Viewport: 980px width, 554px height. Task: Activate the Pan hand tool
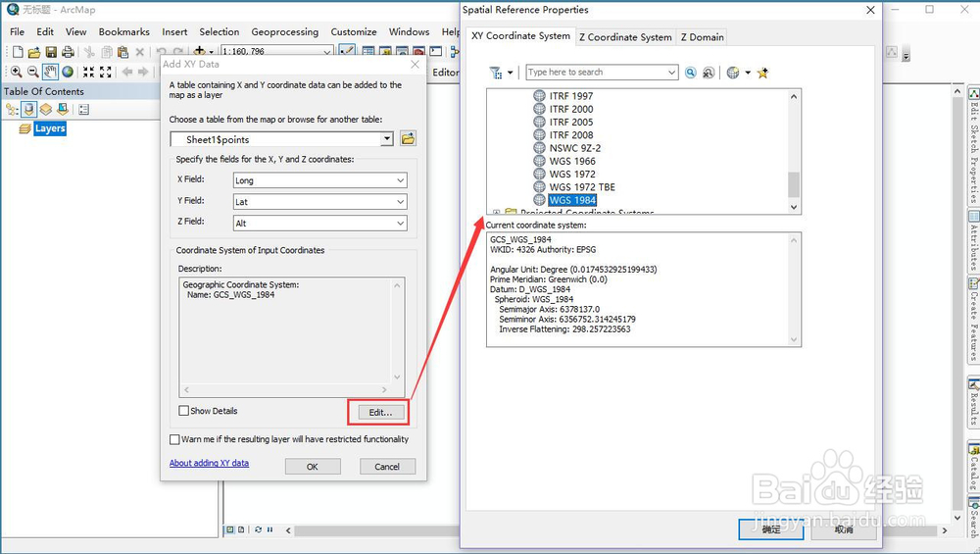pos(50,72)
